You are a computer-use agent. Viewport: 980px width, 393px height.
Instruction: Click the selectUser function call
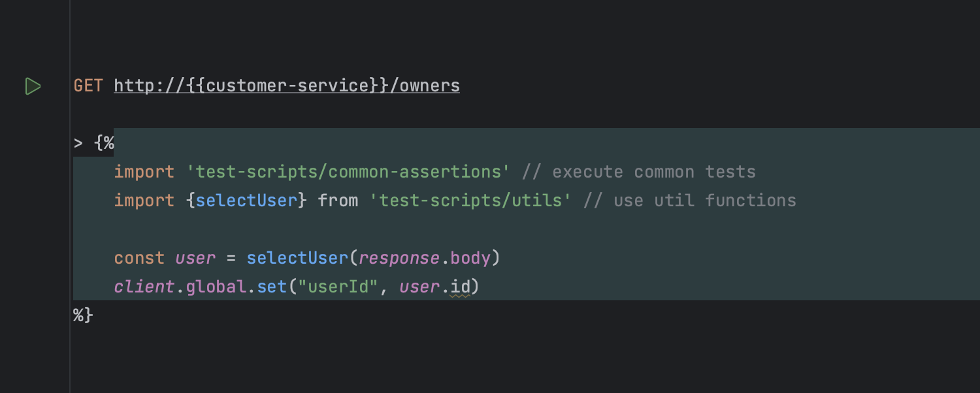(297, 258)
